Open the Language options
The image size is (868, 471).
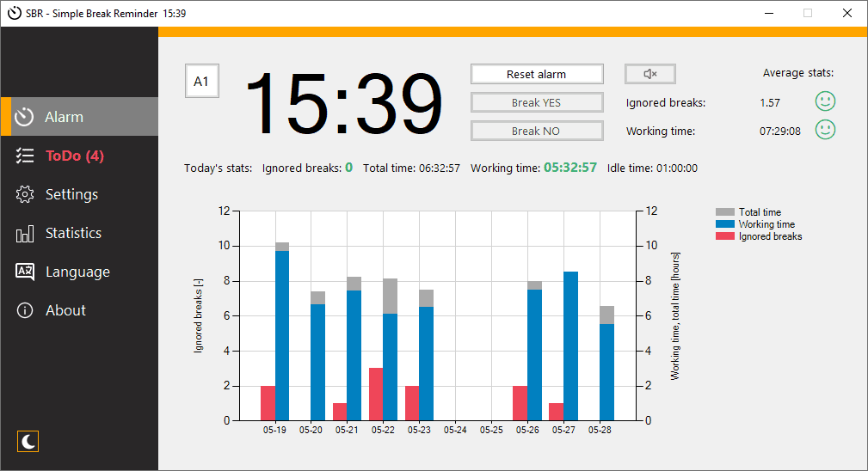click(x=80, y=272)
